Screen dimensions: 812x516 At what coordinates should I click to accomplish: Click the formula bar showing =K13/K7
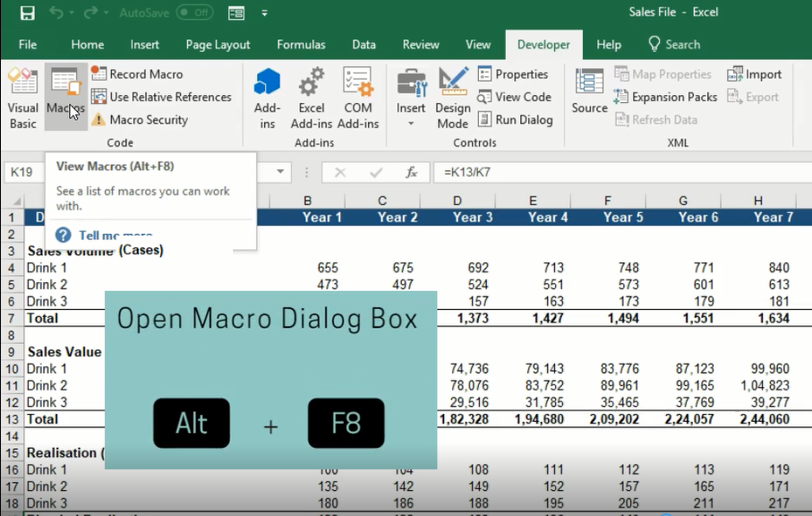click(x=618, y=172)
